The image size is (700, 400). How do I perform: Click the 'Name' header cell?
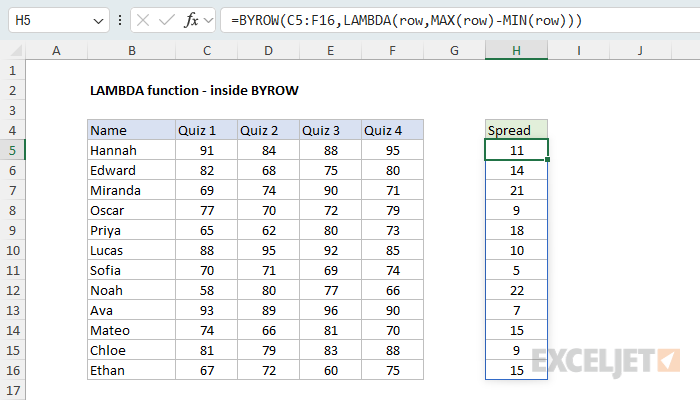pos(132,130)
